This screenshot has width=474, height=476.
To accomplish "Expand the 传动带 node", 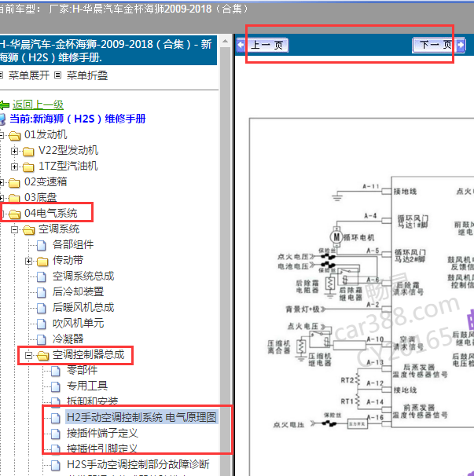I will click(x=28, y=261).
